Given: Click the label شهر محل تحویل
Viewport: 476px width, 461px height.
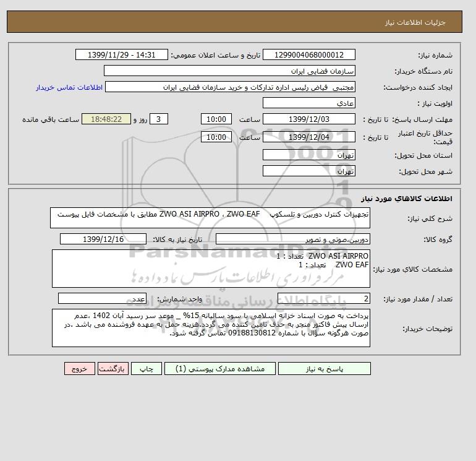Looking at the screenshot, I should click(x=425, y=171).
